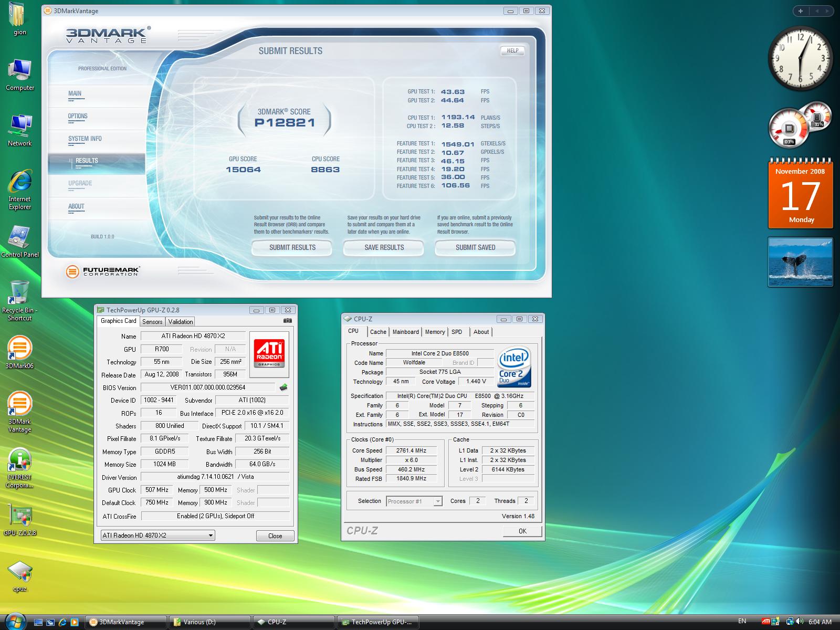Switch to the Validation tab in GPU-Z

coord(181,321)
